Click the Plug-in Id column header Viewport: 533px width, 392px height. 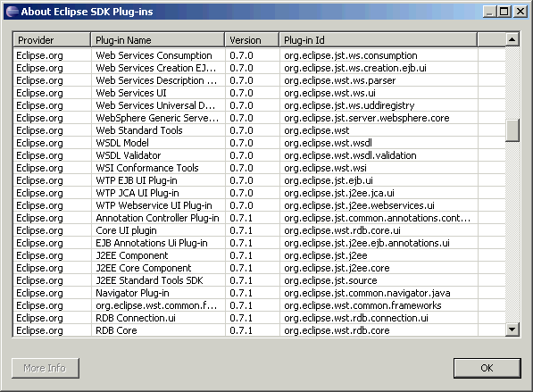point(379,40)
